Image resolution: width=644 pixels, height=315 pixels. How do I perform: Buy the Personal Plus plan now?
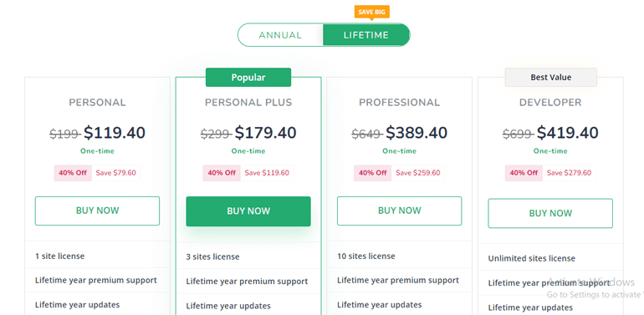pyautogui.click(x=248, y=211)
